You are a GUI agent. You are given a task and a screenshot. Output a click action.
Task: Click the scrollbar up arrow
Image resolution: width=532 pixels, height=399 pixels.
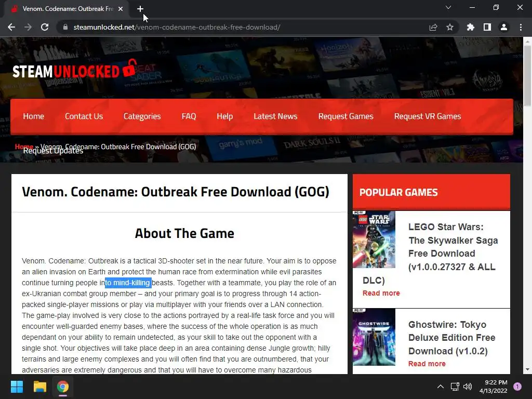point(527,42)
